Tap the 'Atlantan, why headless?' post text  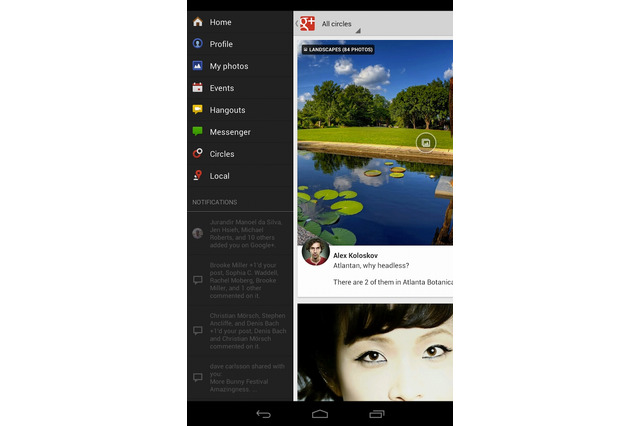point(371,266)
